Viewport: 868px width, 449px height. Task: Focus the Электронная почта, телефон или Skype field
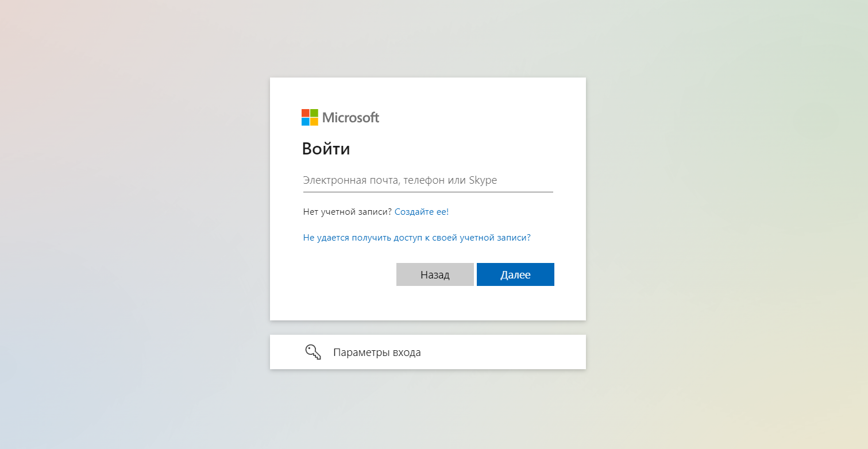428,180
